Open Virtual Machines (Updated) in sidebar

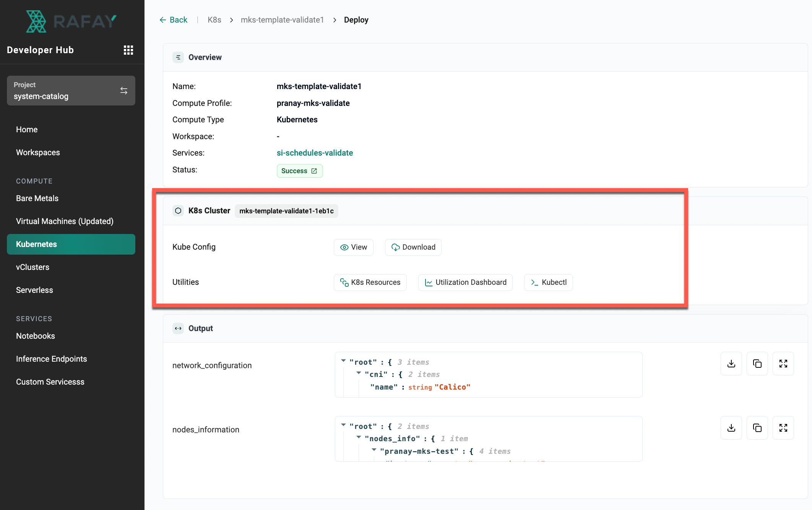65,221
